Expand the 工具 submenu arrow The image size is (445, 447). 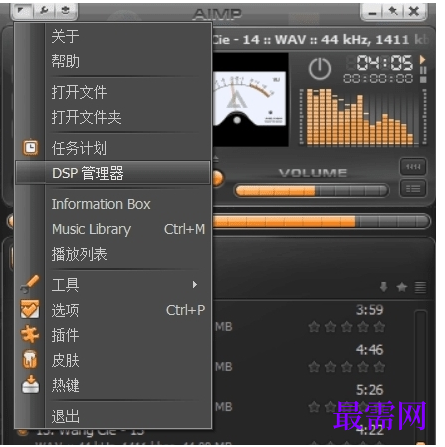pyautogui.click(x=195, y=284)
